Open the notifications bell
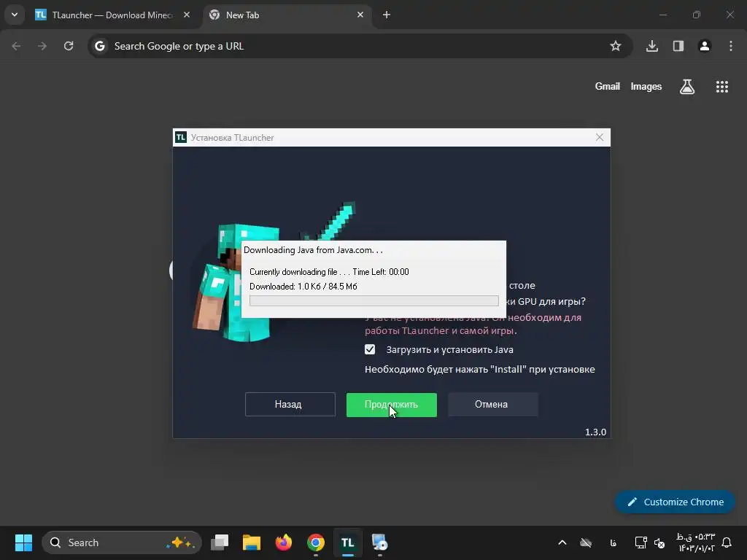Screen dimensions: 747x560 (x=727, y=542)
